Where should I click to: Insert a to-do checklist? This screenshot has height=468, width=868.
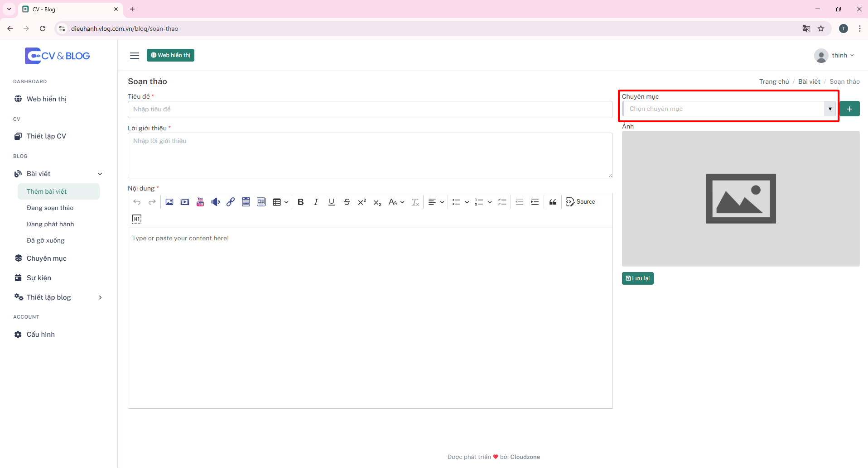tap(502, 202)
